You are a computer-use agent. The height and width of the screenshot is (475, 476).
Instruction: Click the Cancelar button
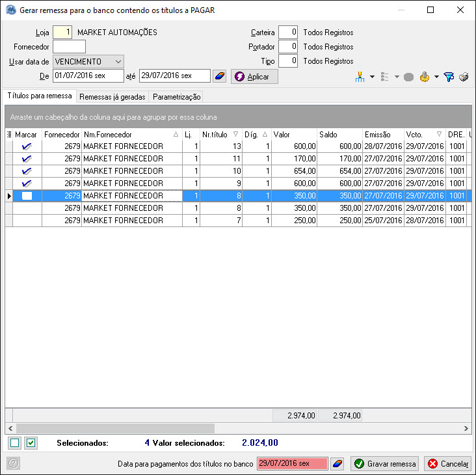click(447, 464)
